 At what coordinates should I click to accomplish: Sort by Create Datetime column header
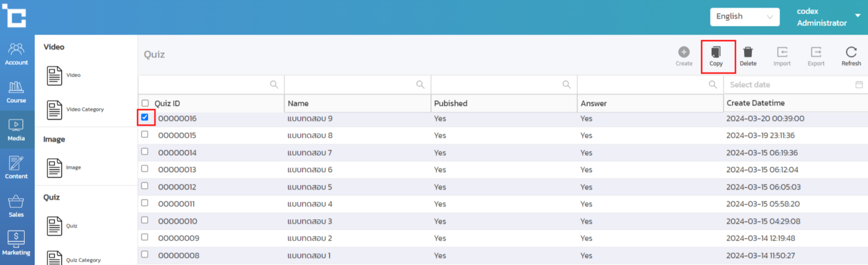tap(759, 103)
